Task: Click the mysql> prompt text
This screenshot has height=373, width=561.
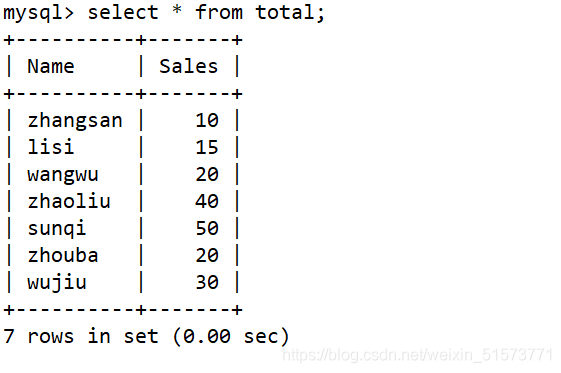Action: point(39,14)
